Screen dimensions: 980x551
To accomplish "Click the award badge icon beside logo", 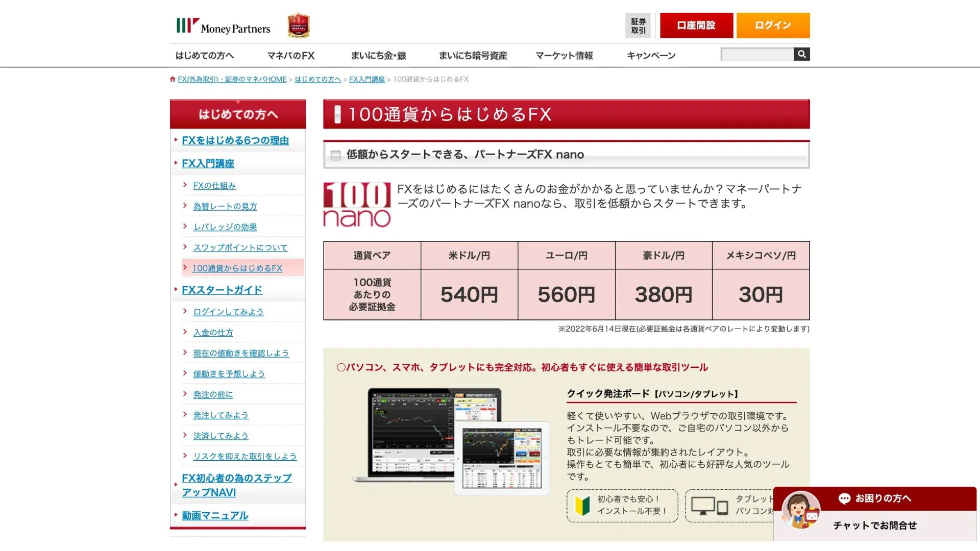I will coord(299,26).
